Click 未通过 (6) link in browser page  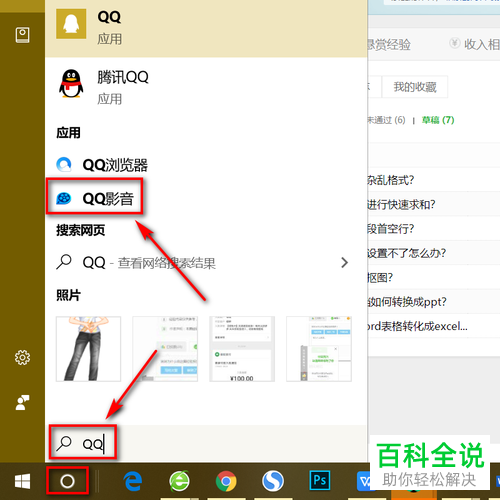[x=387, y=120]
